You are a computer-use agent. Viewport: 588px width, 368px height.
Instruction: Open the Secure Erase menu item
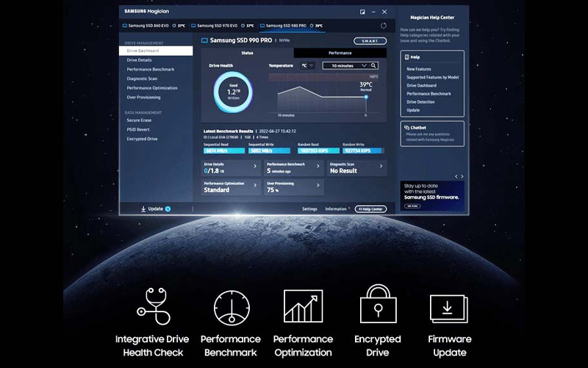(139, 120)
